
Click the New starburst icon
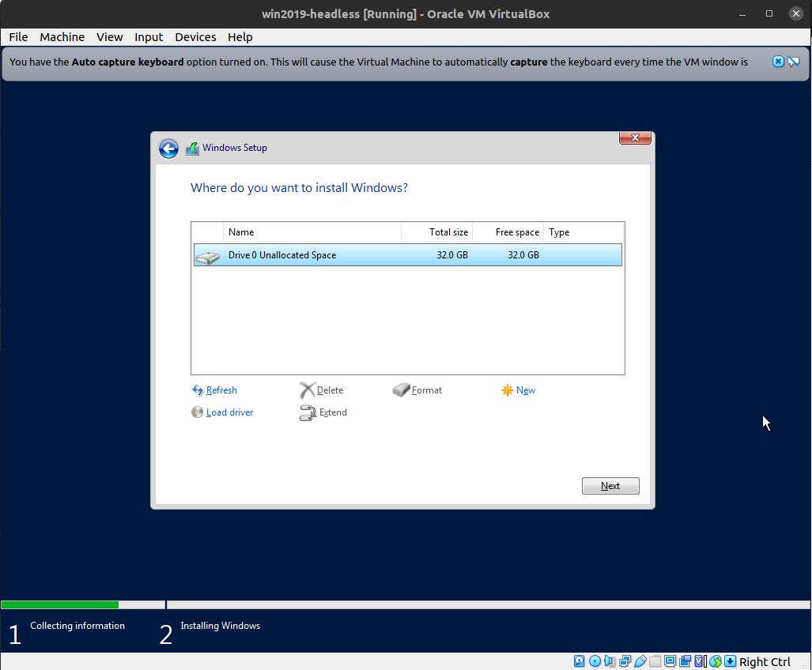tap(508, 390)
